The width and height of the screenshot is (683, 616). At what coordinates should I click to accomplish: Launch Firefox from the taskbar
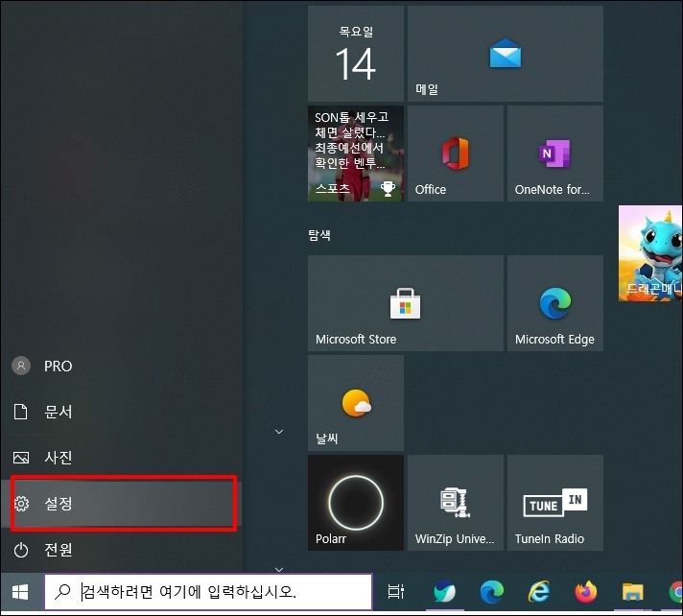tap(586, 592)
